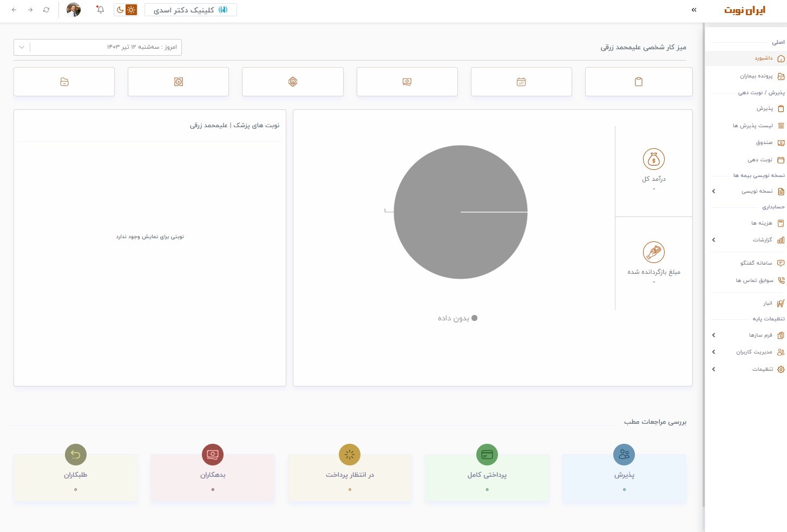Click heading نوبت های پزشک | علیمحمد زرقی

[x=234, y=126]
